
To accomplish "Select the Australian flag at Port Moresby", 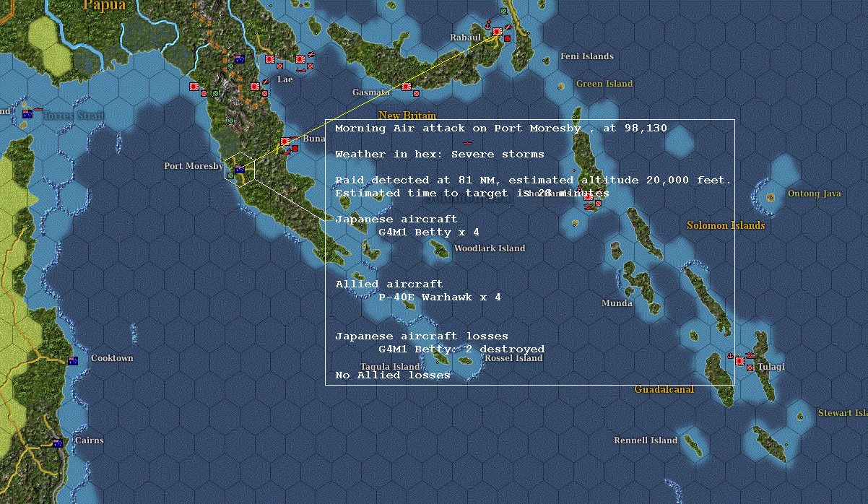I will tap(240, 169).
